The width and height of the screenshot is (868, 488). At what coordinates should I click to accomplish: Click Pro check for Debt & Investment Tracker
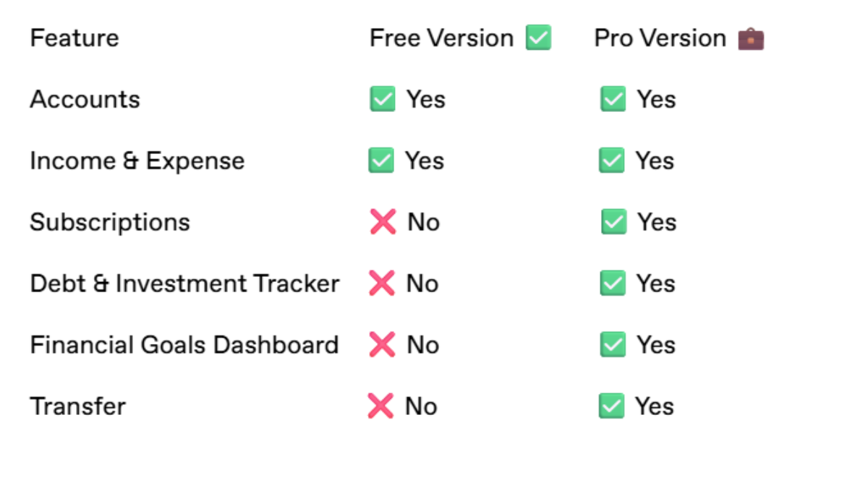click(x=613, y=283)
